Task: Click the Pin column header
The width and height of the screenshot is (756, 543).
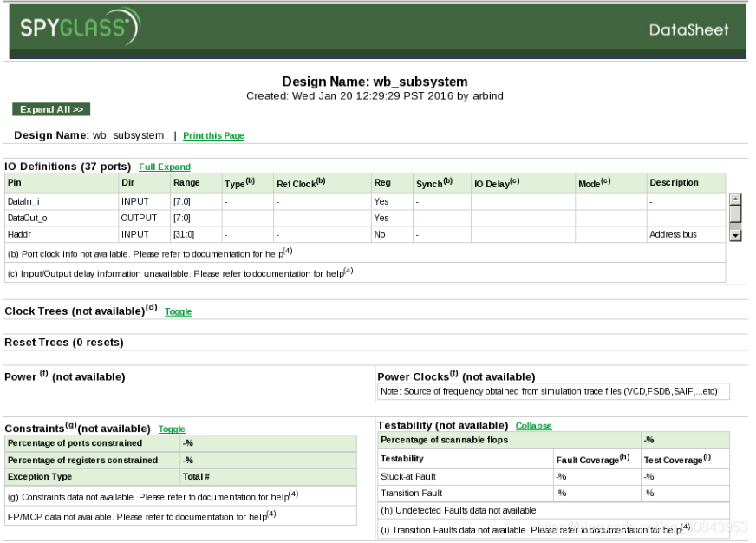Action: (x=62, y=183)
